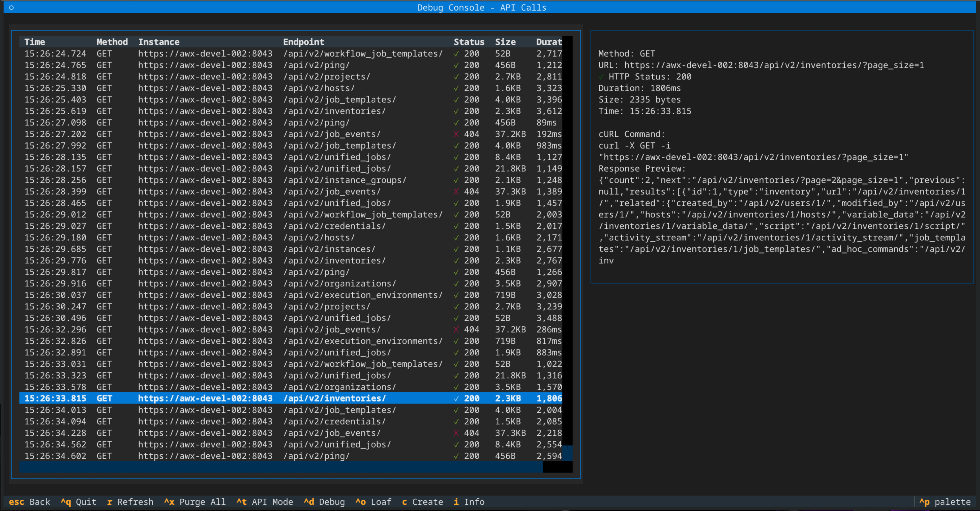Click the Response Preview JSON text

coord(782,220)
